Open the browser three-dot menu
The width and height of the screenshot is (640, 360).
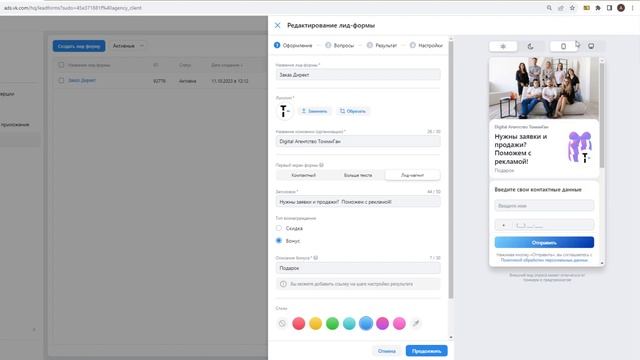coord(632,8)
